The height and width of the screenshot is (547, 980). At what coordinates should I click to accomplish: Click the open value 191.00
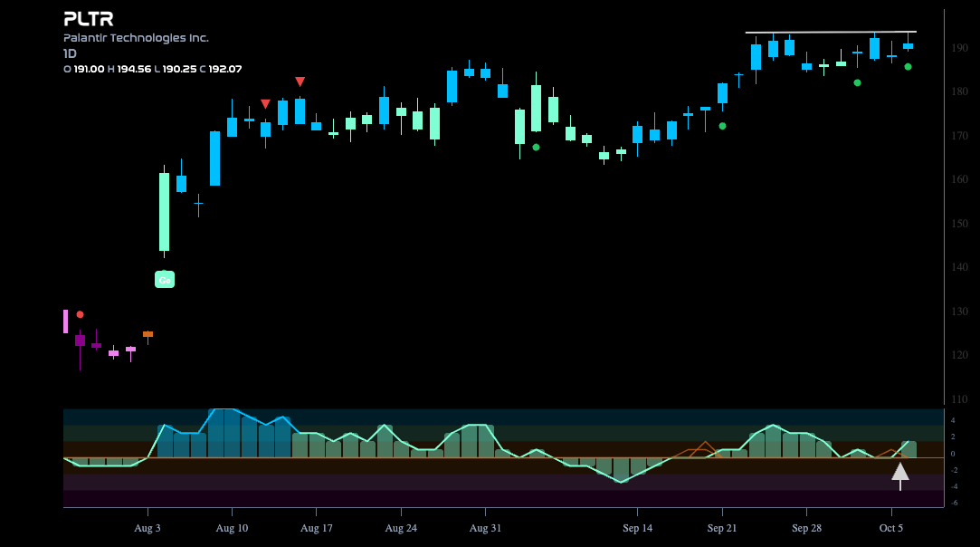click(89, 69)
